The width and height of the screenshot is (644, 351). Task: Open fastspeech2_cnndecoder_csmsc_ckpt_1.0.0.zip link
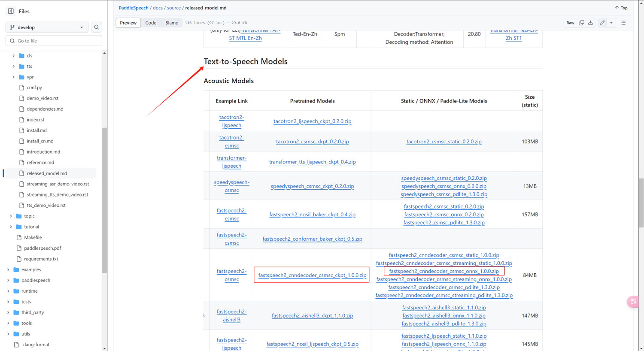coord(312,275)
